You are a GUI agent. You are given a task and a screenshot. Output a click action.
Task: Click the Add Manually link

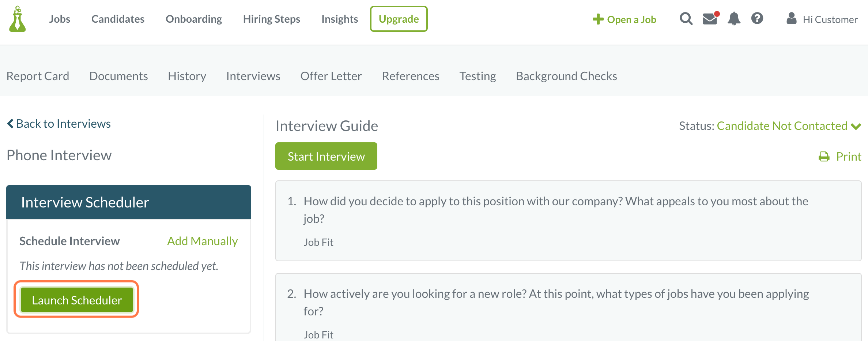tap(202, 241)
